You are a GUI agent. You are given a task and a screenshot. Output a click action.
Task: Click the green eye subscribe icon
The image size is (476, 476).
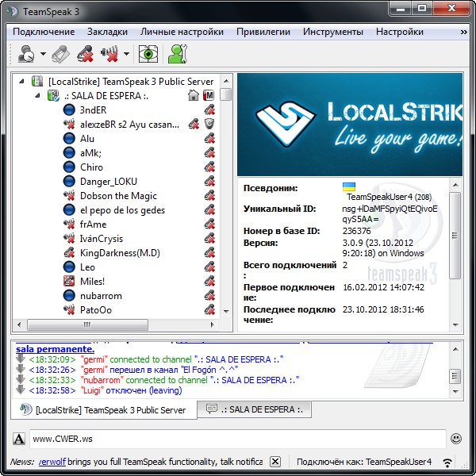coord(148,55)
